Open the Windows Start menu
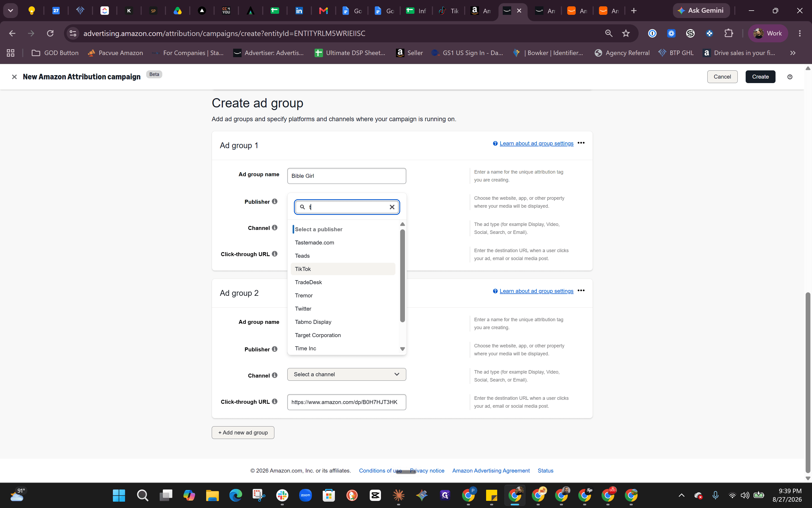Viewport: 812px width, 508px height. [x=119, y=495]
